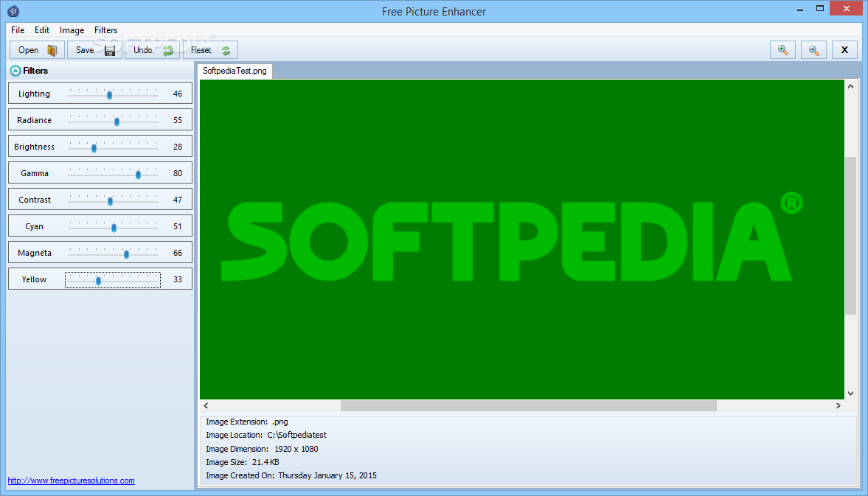Screen dimensions: 868x496
Task: Click the vertical scrollbar thumb
Action: pos(850,236)
